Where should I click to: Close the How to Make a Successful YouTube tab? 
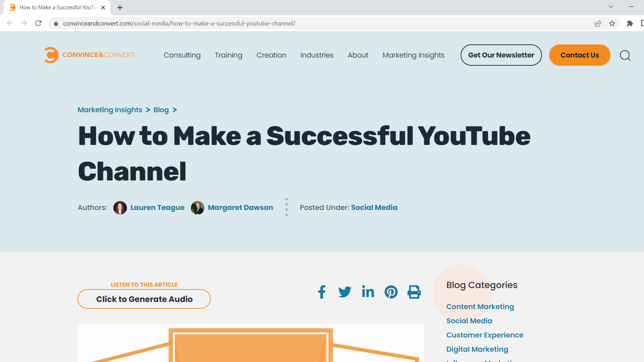(x=103, y=7)
